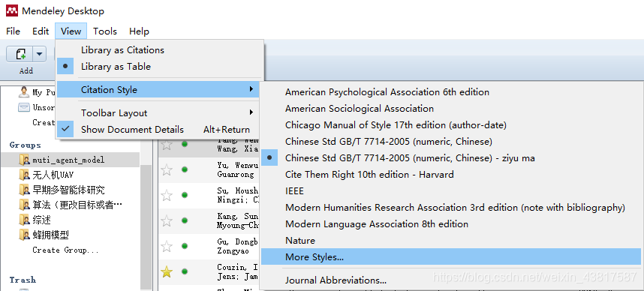This screenshot has height=291, width=644.
Task: Open More Styles... dialog
Action: pyautogui.click(x=451, y=257)
